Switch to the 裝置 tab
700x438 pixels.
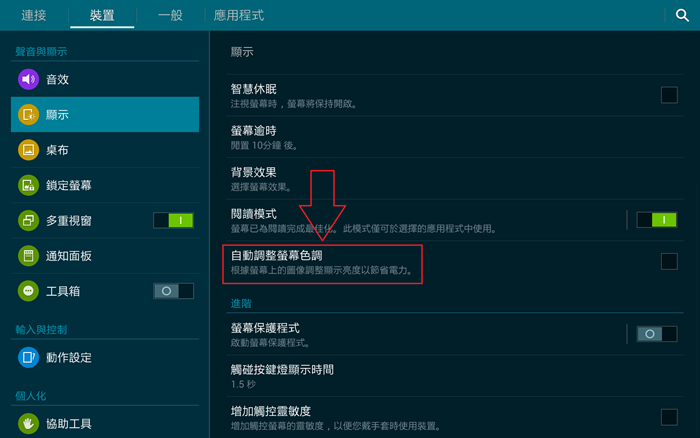(102, 16)
